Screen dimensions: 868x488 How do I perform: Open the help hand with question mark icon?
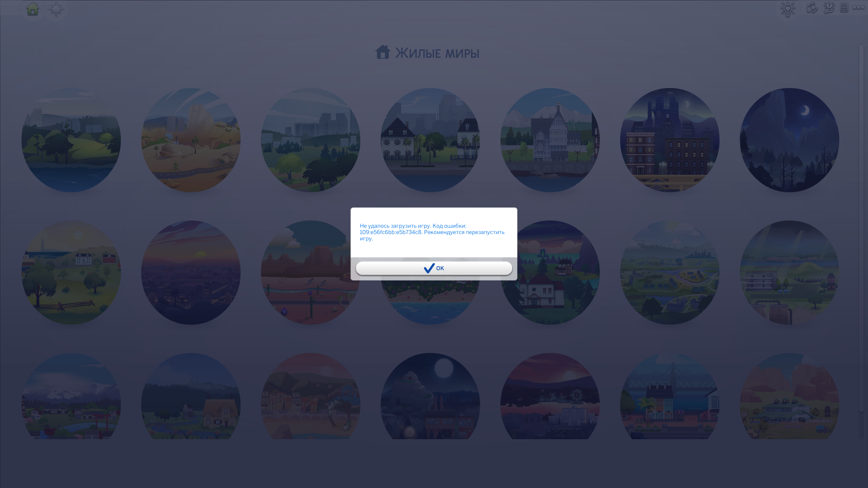[x=829, y=8]
